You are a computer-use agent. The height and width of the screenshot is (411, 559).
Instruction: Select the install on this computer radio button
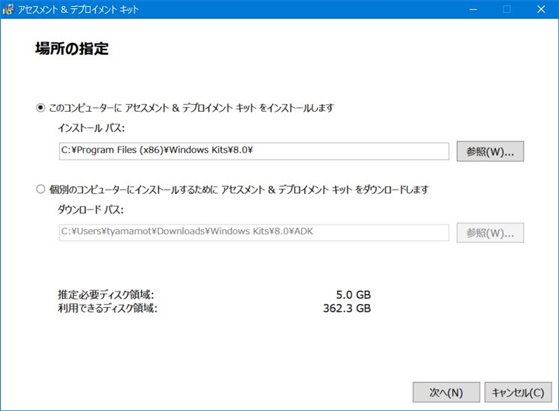(41, 107)
